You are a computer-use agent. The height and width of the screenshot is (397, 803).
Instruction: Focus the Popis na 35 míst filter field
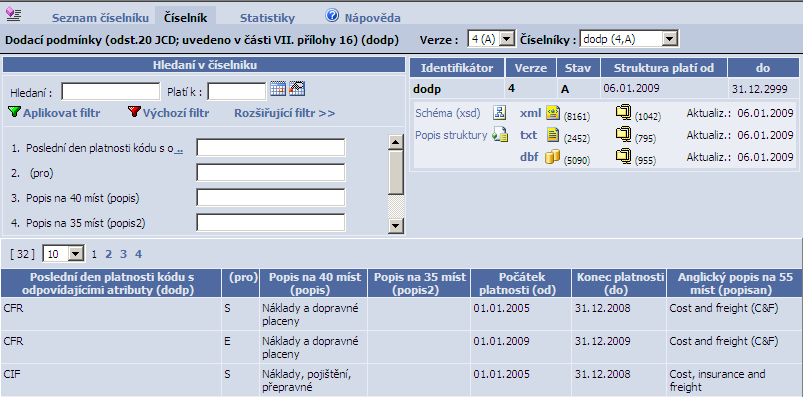(x=270, y=222)
